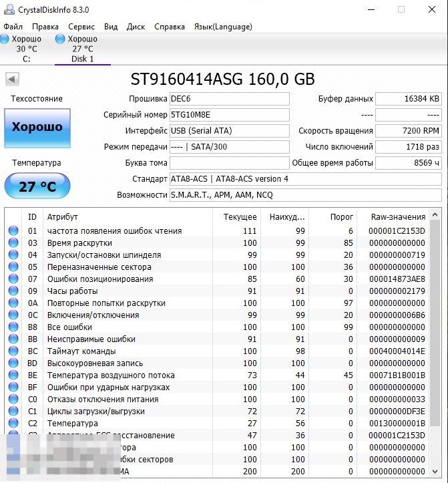Click the scroll down arrow of the attribute list
Viewport: 448px width, 483px height.
pos(435,471)
